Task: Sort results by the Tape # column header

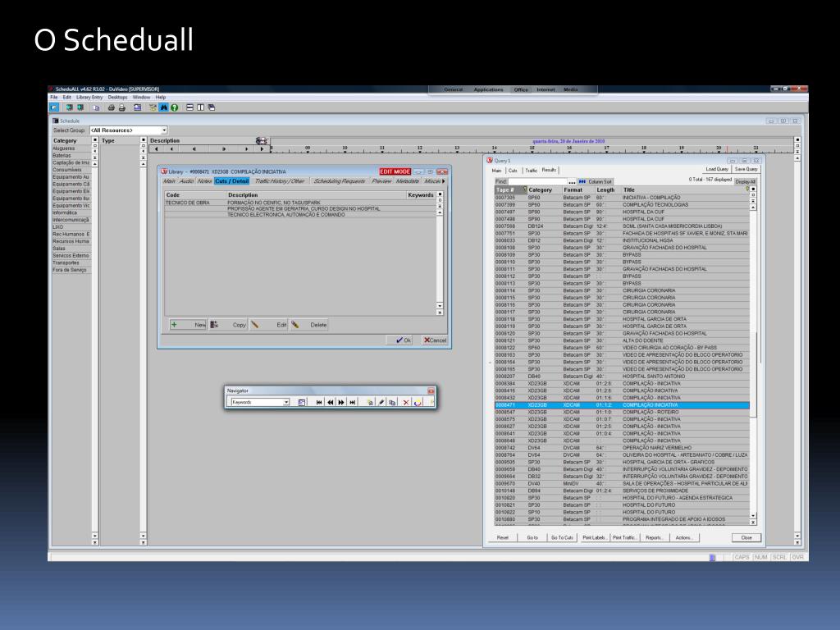Action: pyautogui.click(x=509, y=190)
